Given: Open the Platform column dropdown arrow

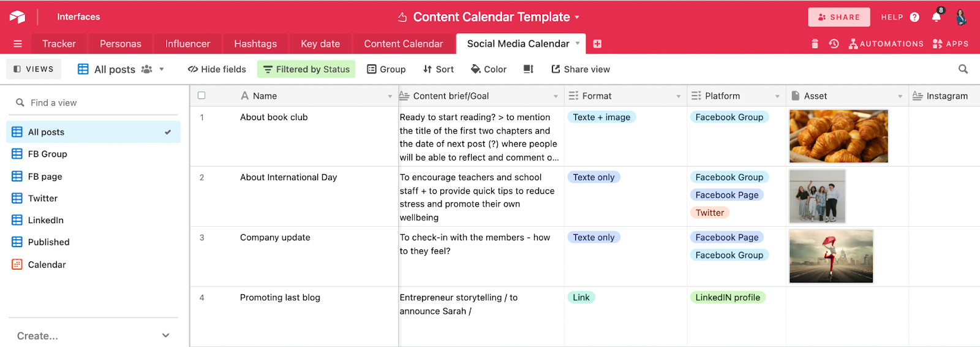Looking at the screenshot, I should pos(777,96).
